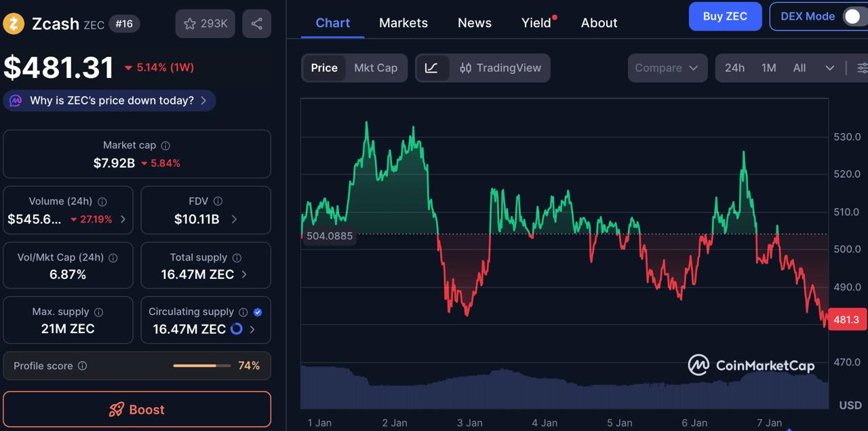The width and height of the screenshot is (868, 431).
Task: Select the line chart icon
Action: tap(432, 68)
